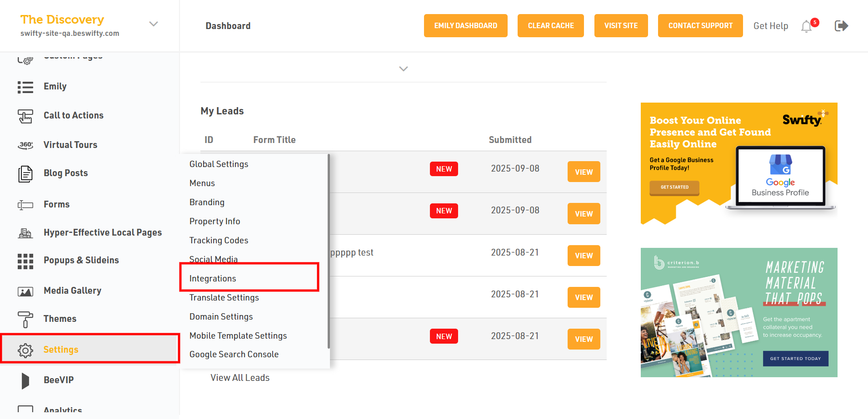Expand the collapsed section chevron above My Leads

(x=403, y=69)
